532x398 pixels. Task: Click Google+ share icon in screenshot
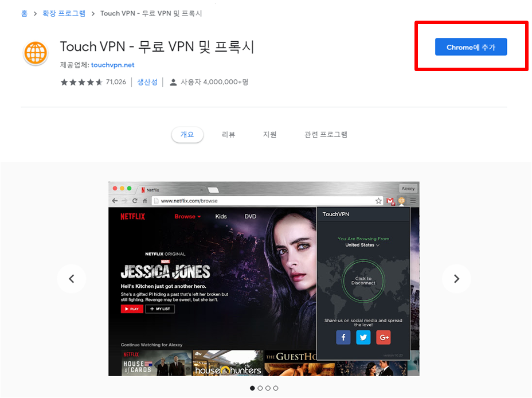[x=384, y=337]
